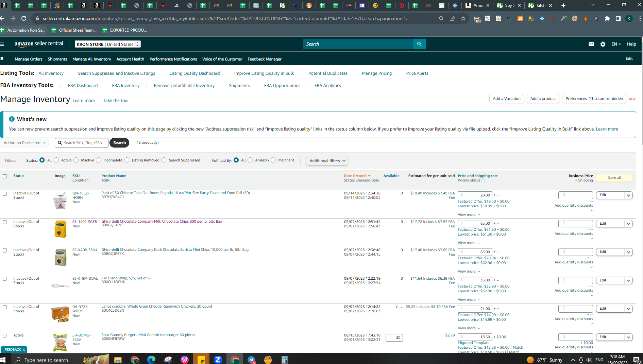Click the info icon beside Pricing status
Viewport: 643px width, 364px height.
483,181
